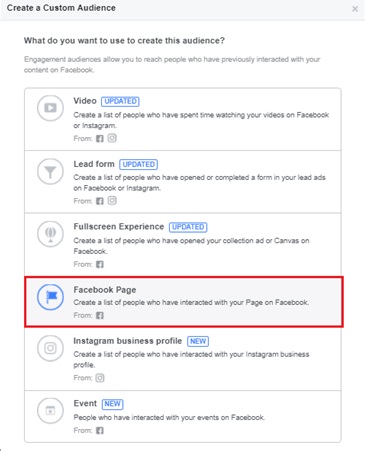Click the UPDATED badge next to Video
This screenshot has height=451, width=366.
click(x=120, y=101)
